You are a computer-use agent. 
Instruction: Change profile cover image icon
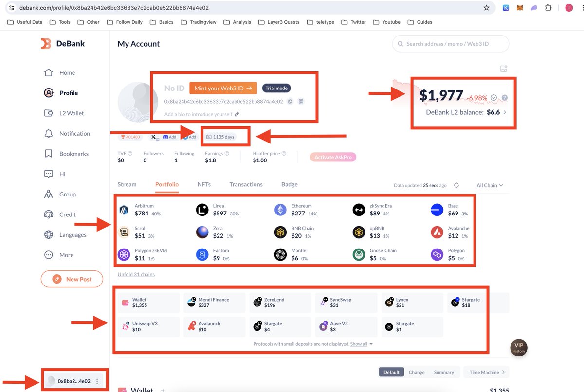[504, 69]
